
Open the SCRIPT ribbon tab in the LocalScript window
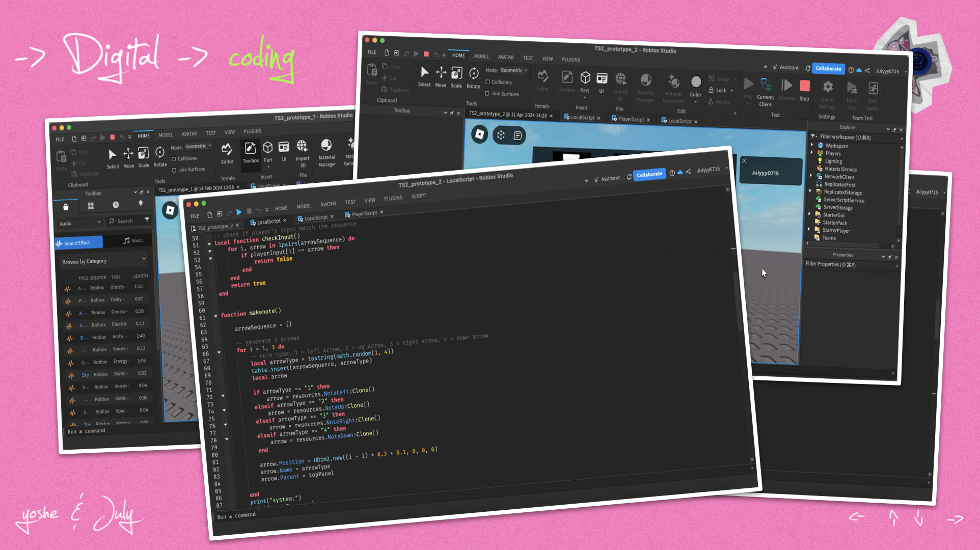419,196
